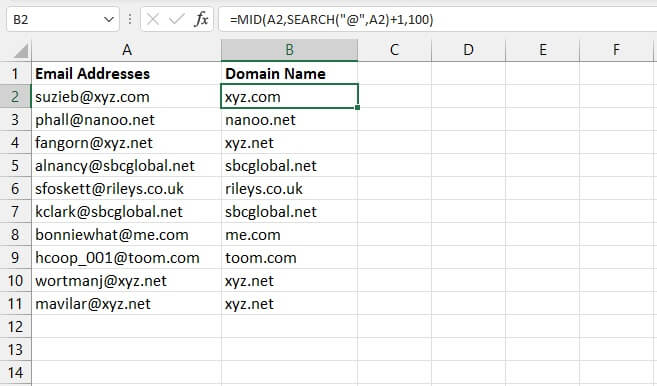Select column B header
Image resolution: width=657 pixels, height=386 pixels.
click(290, 50)
